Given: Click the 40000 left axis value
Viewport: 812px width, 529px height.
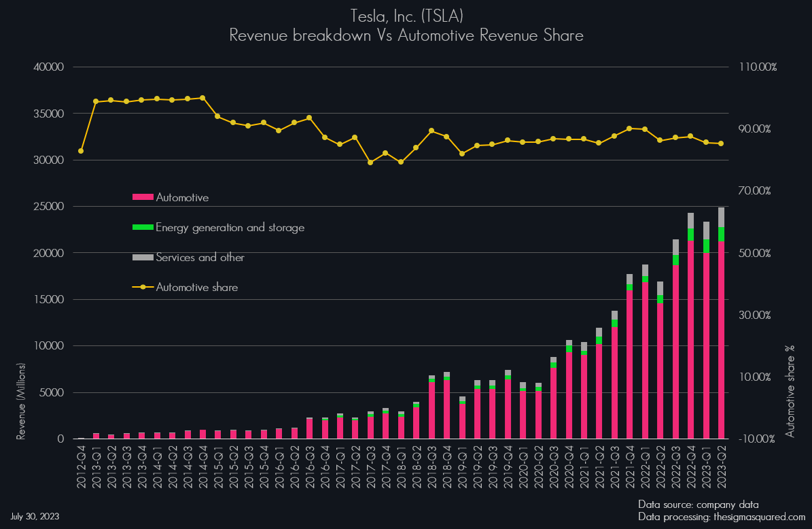Looking at the screenshot, I should [49, 67].
